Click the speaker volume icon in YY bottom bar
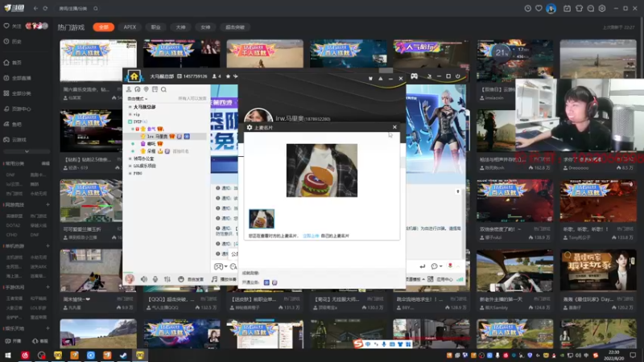The image size is (644, 362). click(144, 279)
